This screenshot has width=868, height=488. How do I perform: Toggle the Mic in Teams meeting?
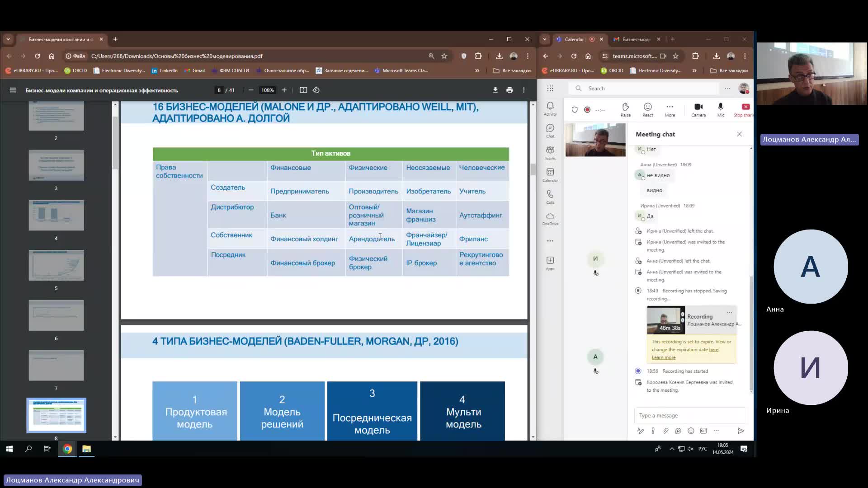721,110
